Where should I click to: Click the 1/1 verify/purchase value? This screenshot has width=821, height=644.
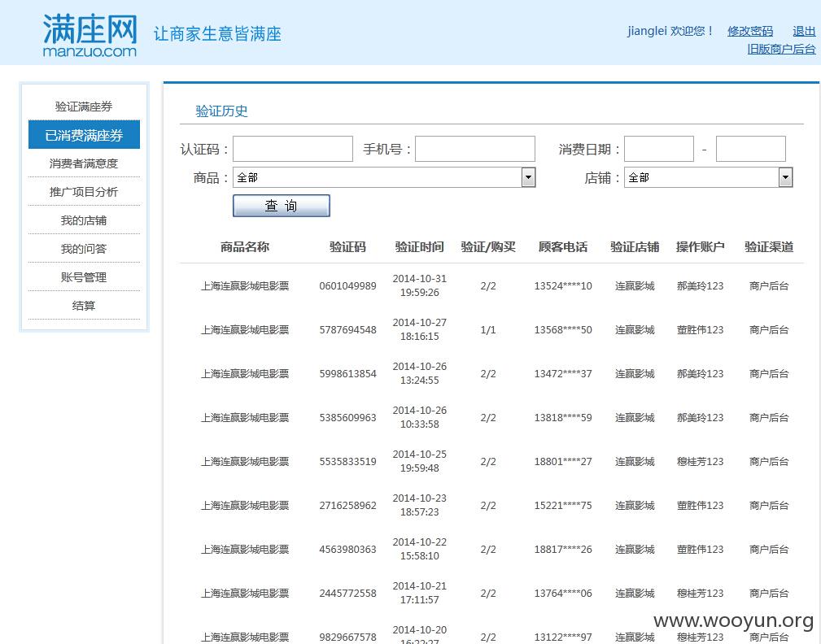[x=488, y=330]
